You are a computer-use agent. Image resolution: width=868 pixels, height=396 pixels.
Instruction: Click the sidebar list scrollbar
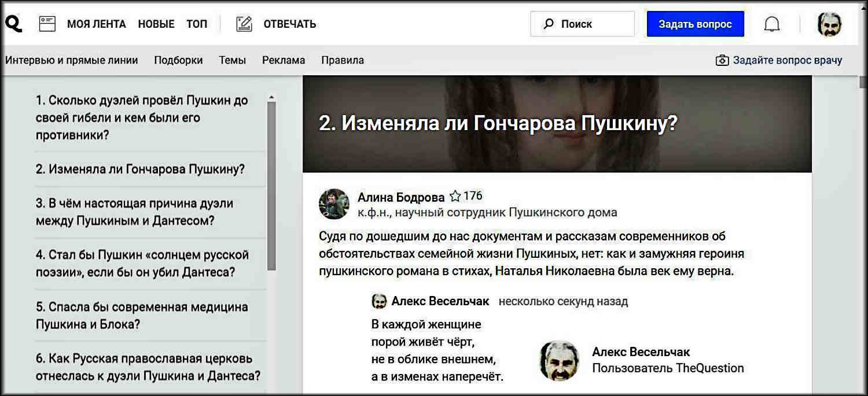coord(271,185)
